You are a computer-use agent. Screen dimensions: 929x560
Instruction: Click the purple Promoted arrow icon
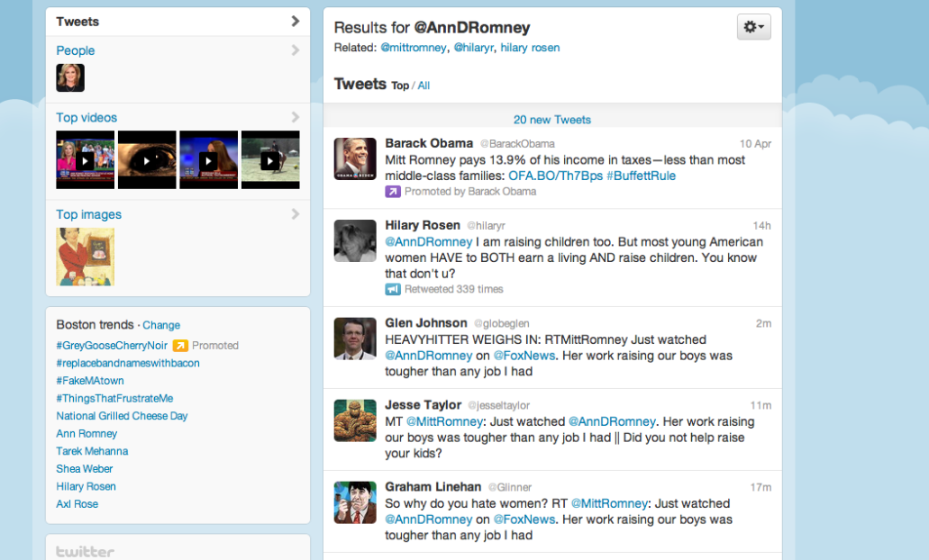[x=393, y=192]
